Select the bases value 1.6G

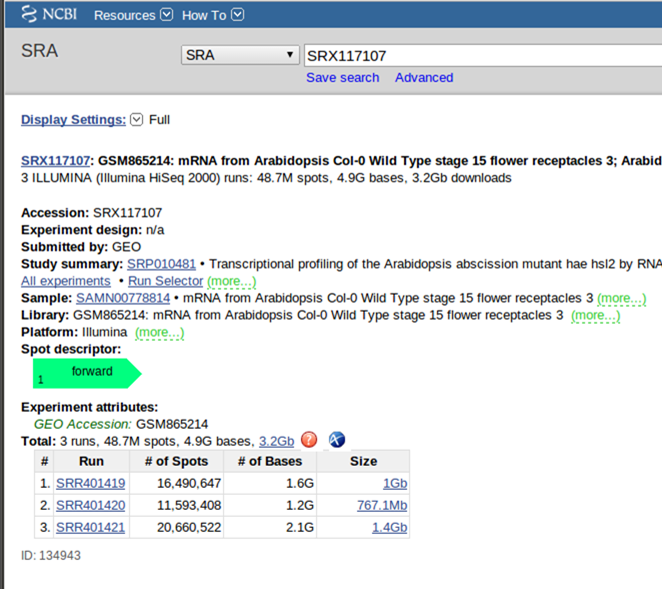point(300,483)
